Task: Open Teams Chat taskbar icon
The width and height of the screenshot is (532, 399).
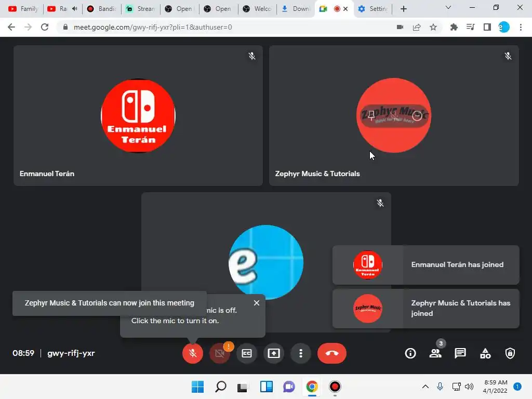Action: (x=289, y=387)
